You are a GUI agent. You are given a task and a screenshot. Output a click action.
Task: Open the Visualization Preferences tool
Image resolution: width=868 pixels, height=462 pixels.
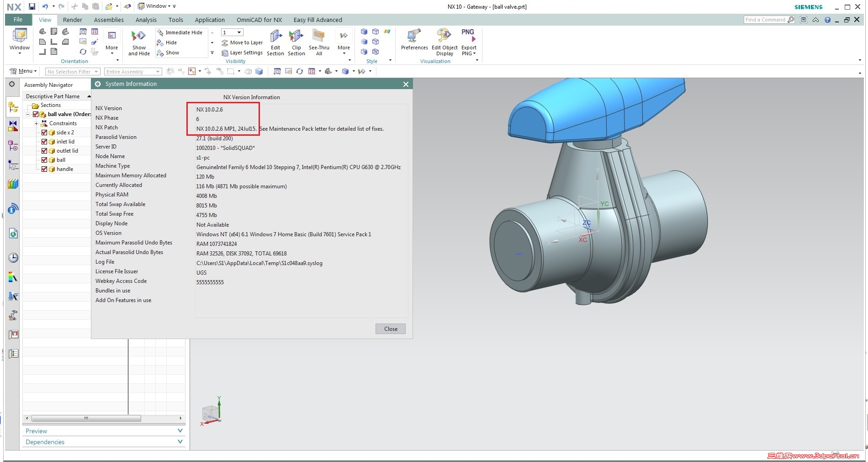[x=414, y=40]
